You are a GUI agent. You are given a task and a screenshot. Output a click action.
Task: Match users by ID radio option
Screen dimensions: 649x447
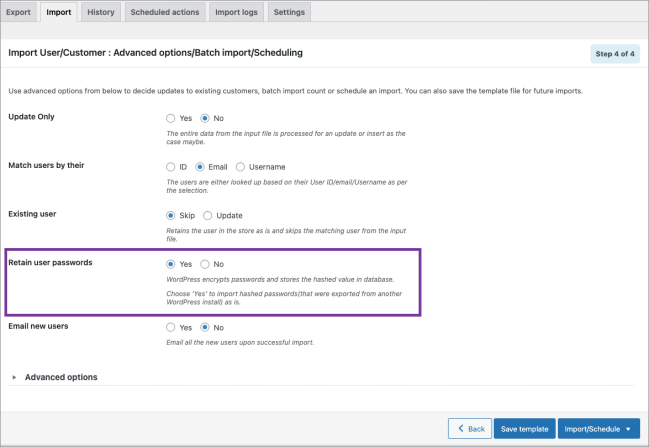click(171, 166)
